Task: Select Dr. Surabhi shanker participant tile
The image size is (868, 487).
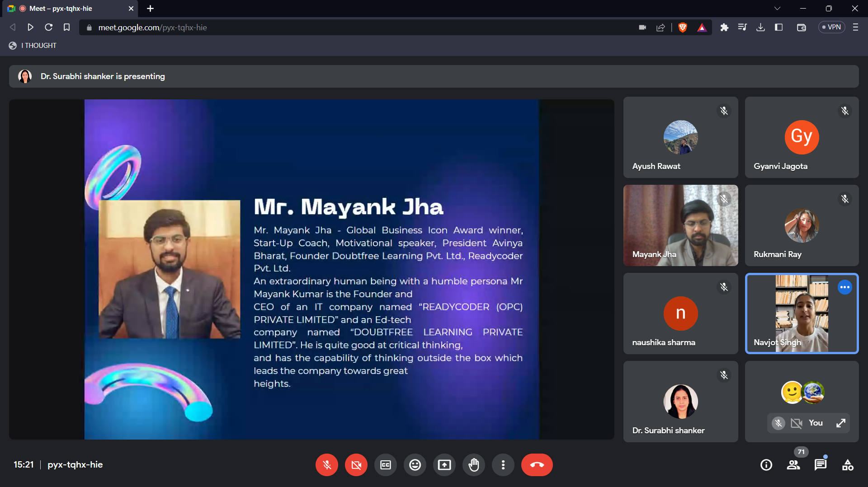Action: pos(680,402)
